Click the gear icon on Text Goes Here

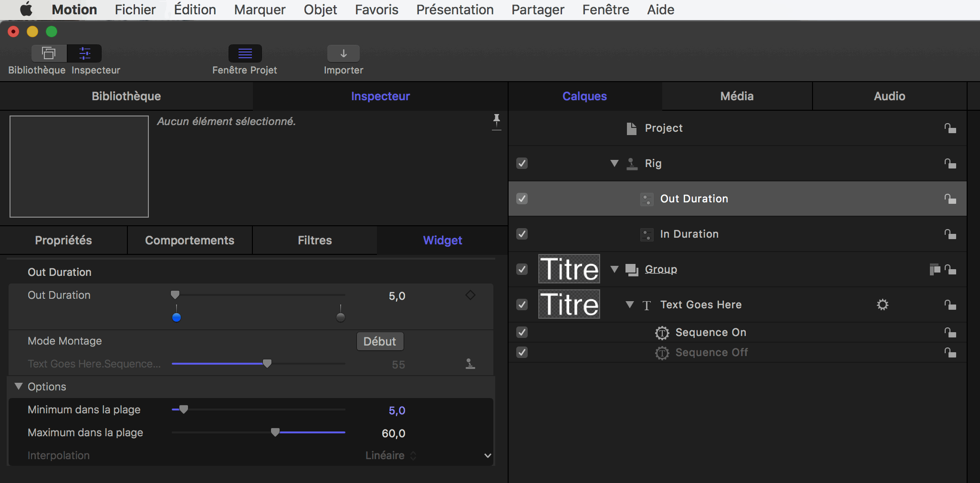tap(882, 304)
